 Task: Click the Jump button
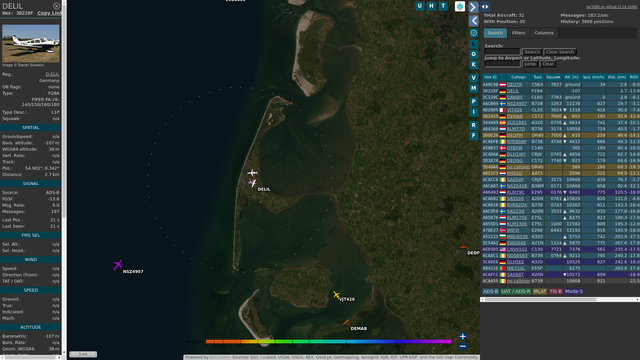(x=530, y=64)
